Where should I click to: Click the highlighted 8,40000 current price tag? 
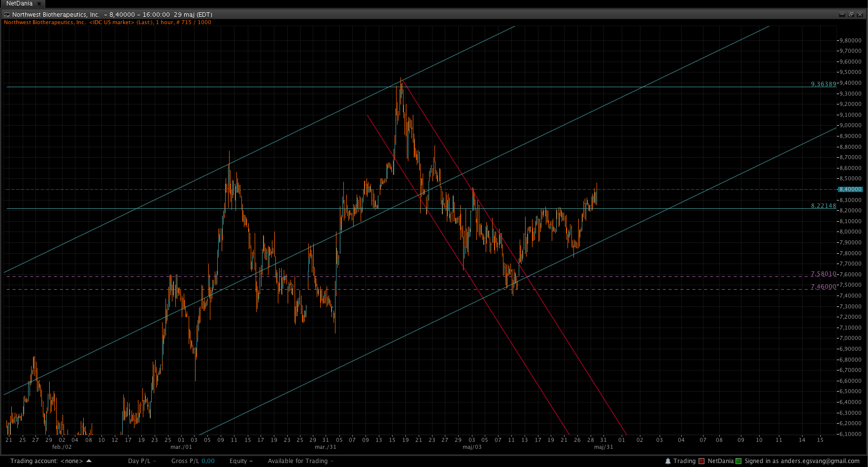coord(851,189)
